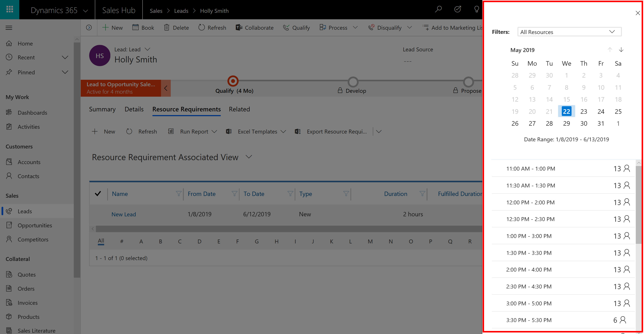
Task: Open the task flow checkmark icon
Action: click(457, 10)
